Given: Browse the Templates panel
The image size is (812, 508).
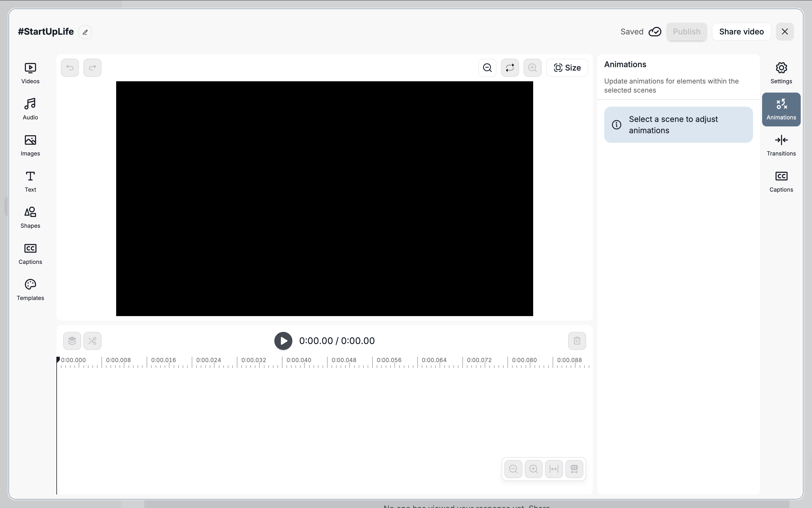Looking at the screenshot, I should [30, 290].
